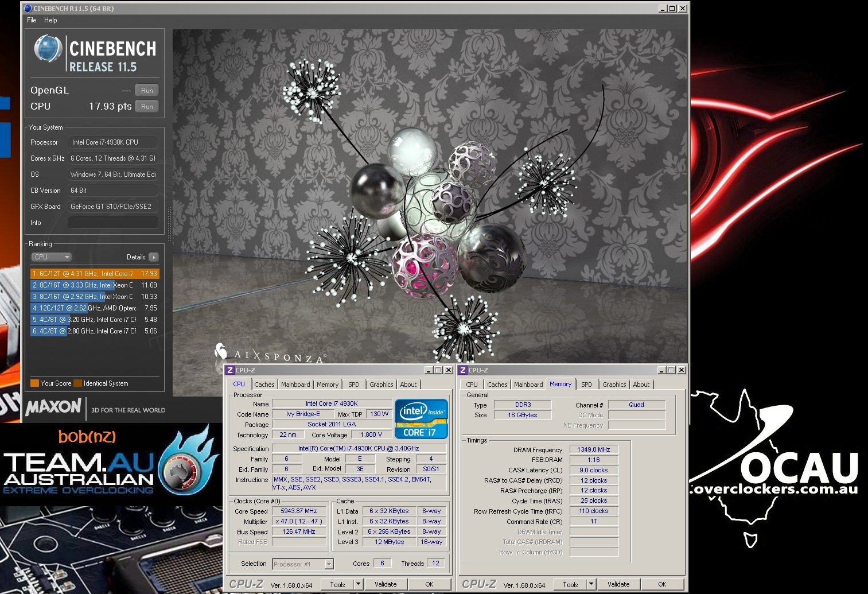
Task: Open the File menu in Cinebench
Action: tap(32, 20)
